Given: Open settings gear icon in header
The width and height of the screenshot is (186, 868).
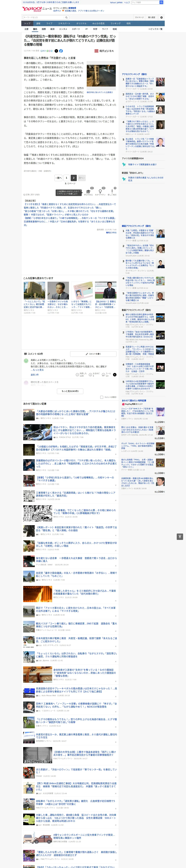Looking at the screenshot, I should (161, 18).
